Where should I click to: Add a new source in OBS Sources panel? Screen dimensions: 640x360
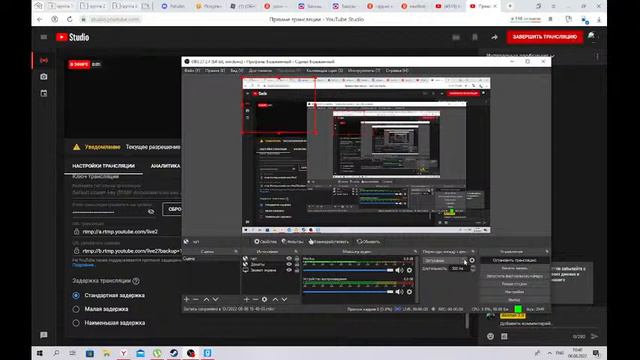coord(246,300)
